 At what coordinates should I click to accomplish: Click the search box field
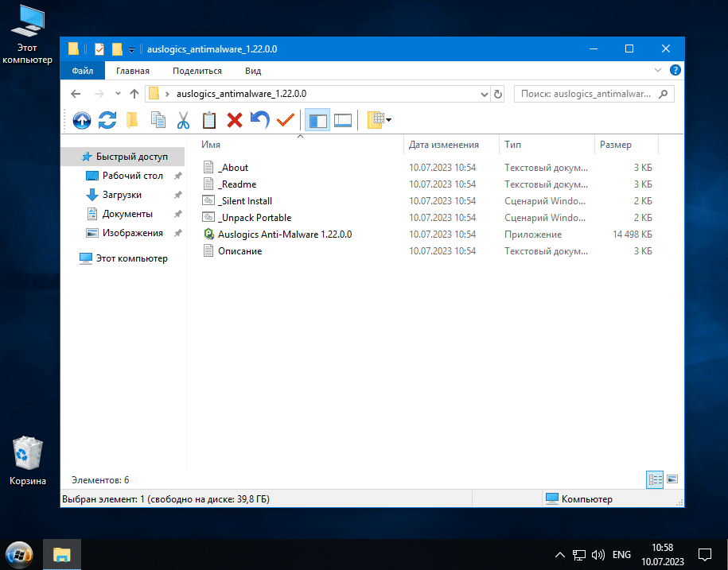(594, 94)
